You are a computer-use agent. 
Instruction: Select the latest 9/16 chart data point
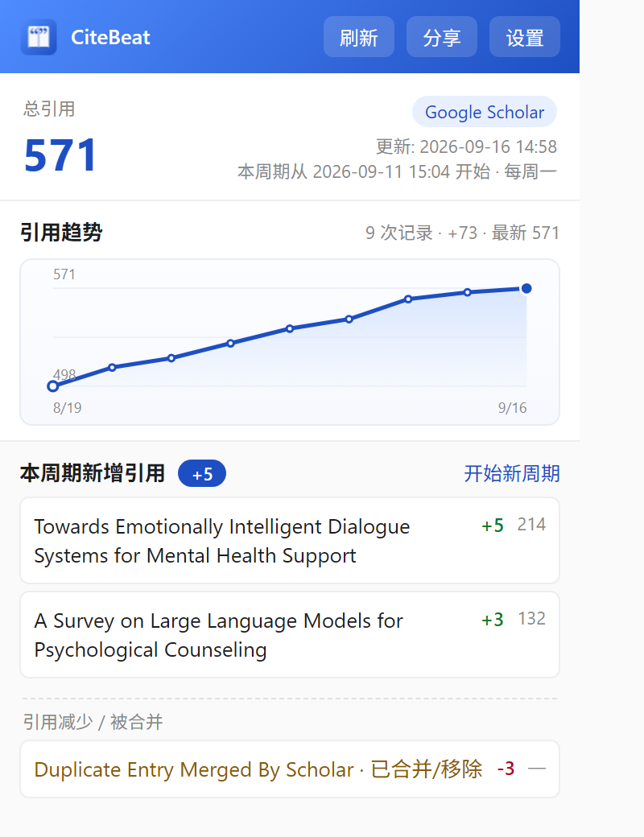pyautogui.click(x=526, y=289)
